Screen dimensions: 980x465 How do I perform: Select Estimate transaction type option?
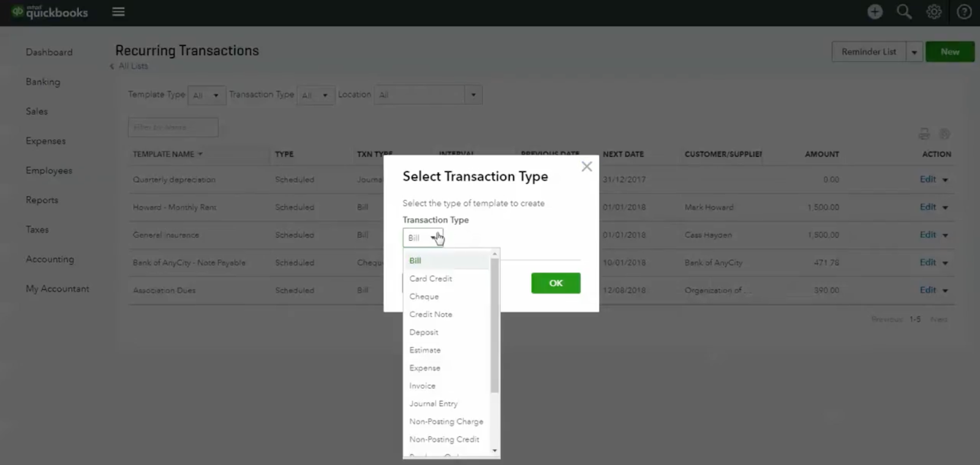pyautogui.click(x=424, y=350)
